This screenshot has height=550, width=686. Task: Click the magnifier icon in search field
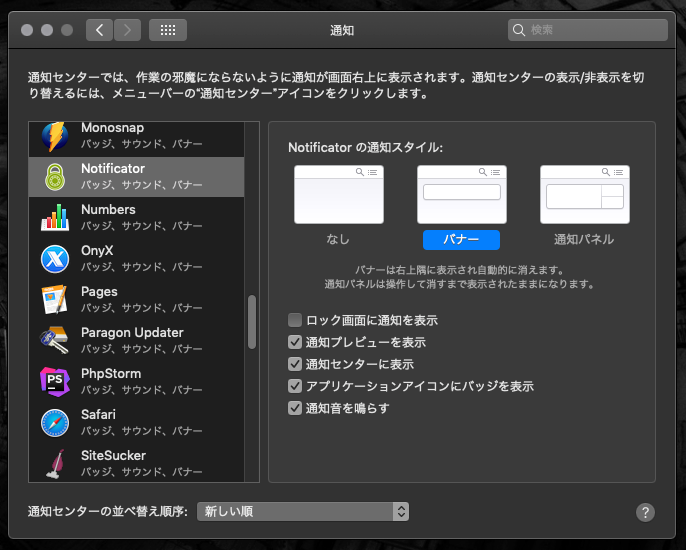[x=519, y=30]
